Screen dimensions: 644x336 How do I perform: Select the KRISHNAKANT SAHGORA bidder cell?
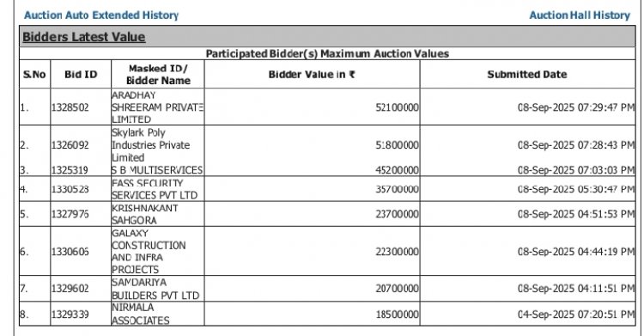tap(158, 214)
